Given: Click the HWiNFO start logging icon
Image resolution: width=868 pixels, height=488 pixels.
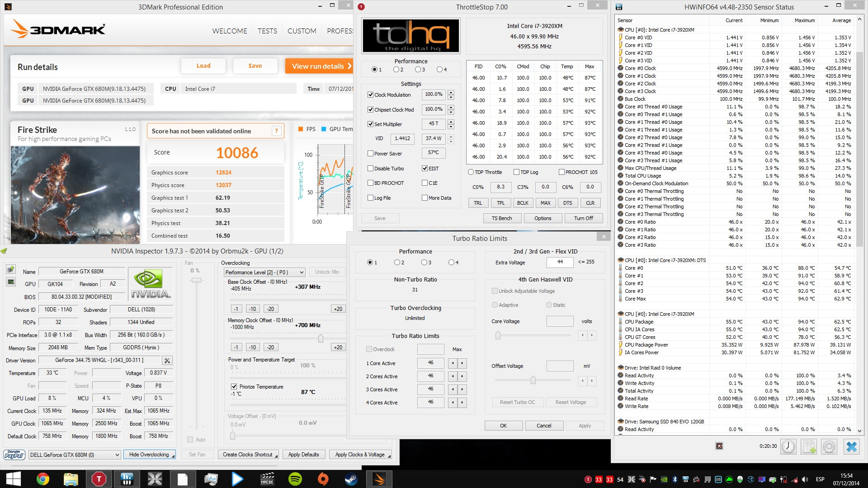Looking at the screenshot, I should coord(809,446).
